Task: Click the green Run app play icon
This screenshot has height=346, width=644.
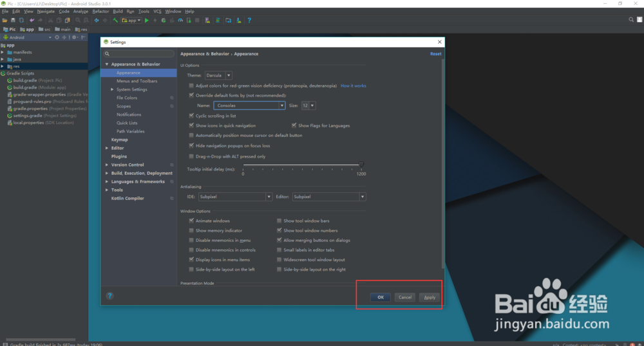Action: (147, 20)
